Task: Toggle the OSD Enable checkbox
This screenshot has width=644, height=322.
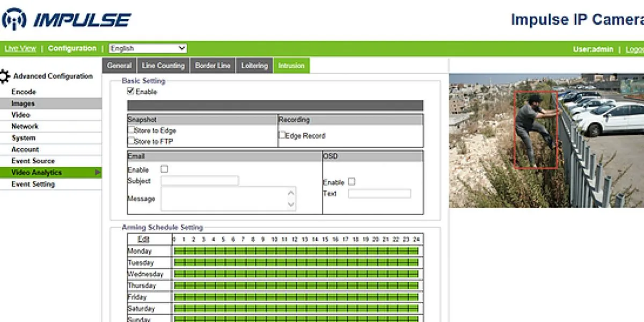Action: (x=352, y=181)
